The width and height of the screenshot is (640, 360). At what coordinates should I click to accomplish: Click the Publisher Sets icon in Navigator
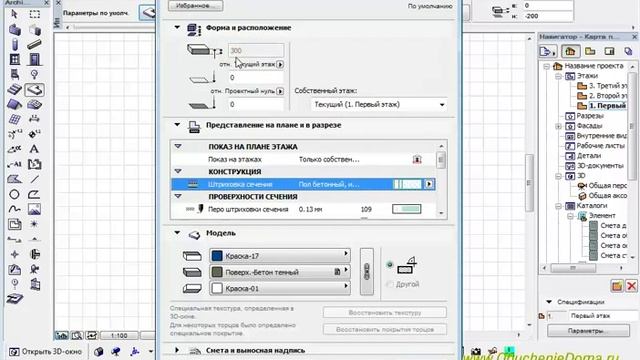coord(629,51)
